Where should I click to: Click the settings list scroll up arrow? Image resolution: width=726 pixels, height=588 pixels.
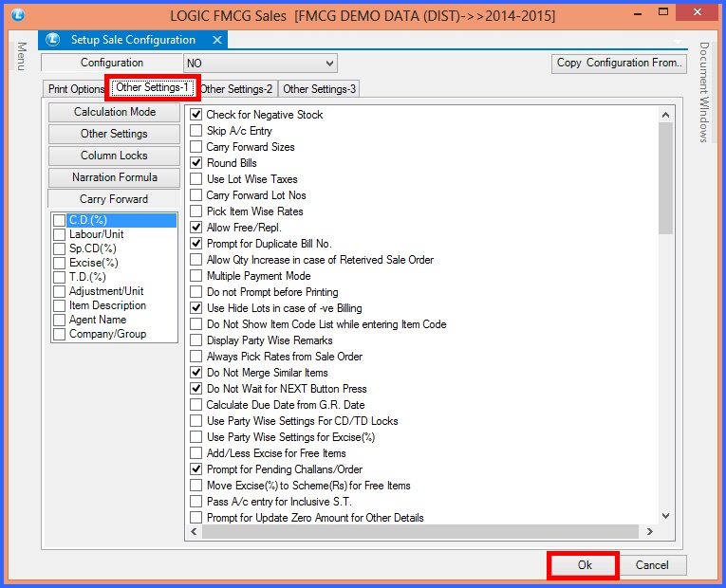pyautogui.click(x=666, y=115)
